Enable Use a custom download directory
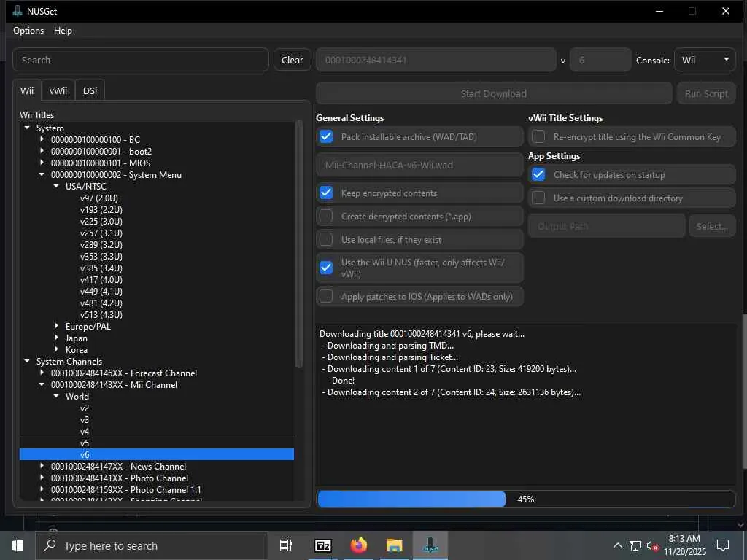747x560 pixels. point(538,198)
